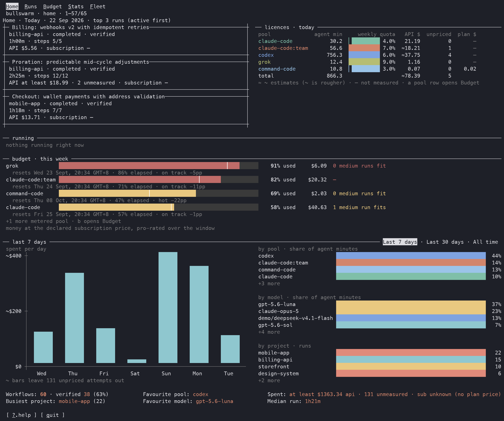Open claude-code:team pool row in licences
The height and width of the screenshot is (421, 504).
coord(367,48)
